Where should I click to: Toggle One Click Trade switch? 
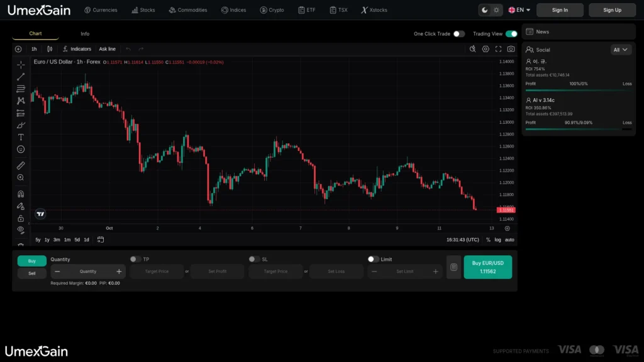tap(458, 34)
